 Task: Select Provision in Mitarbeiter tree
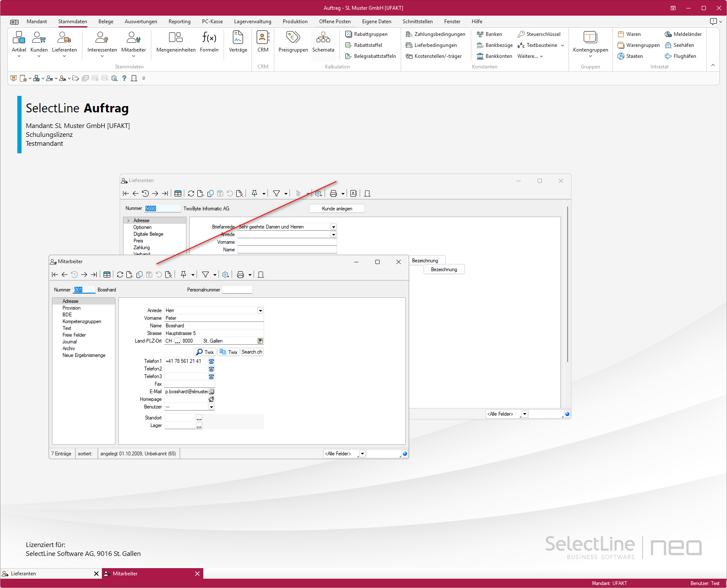[71, 308]
